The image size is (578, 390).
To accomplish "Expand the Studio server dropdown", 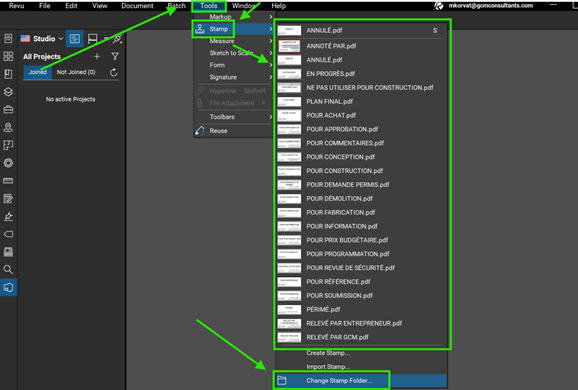I will [61, 38].
